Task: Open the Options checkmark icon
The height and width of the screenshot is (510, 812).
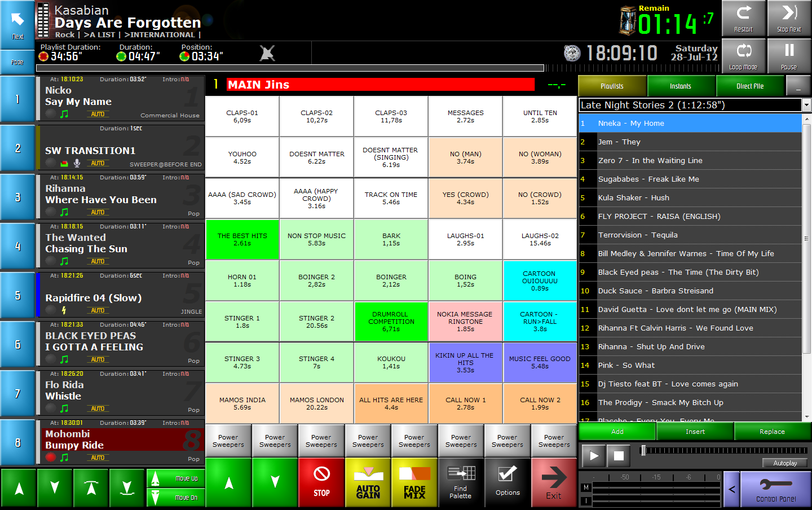Action: click(x=507, y=482)
